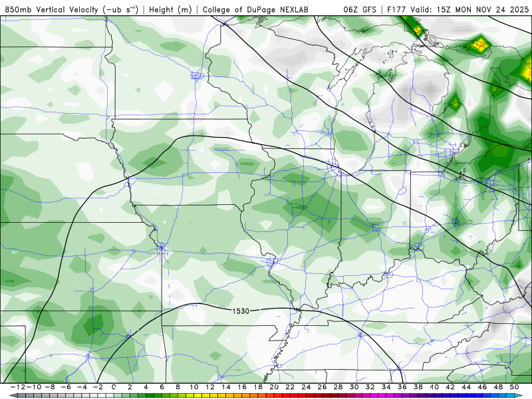Click the '06Z GFS' model run text

click(x=360, y=9)
